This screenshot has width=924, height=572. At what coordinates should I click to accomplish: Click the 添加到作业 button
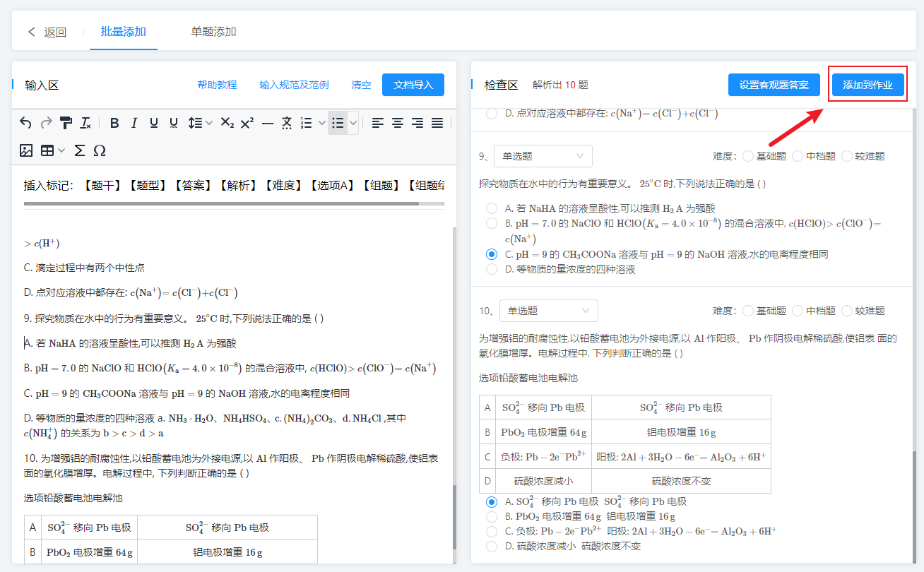tap(867, 85)
